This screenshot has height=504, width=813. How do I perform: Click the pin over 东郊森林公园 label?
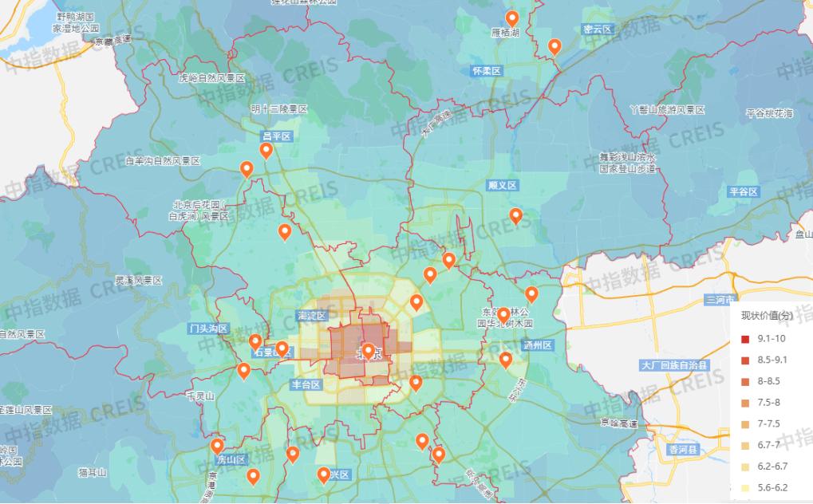click(503, 315)
